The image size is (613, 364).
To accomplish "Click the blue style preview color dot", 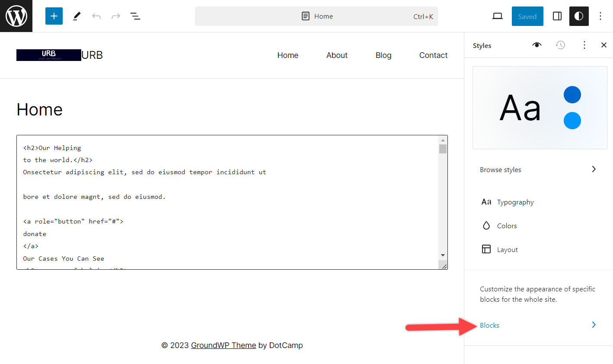I will [x=572, y=95].
